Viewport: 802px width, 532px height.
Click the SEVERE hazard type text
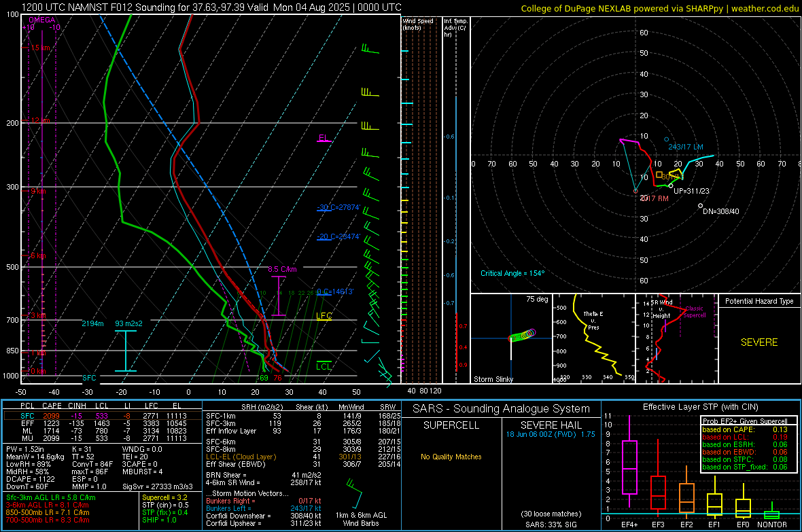pos(759,342)
